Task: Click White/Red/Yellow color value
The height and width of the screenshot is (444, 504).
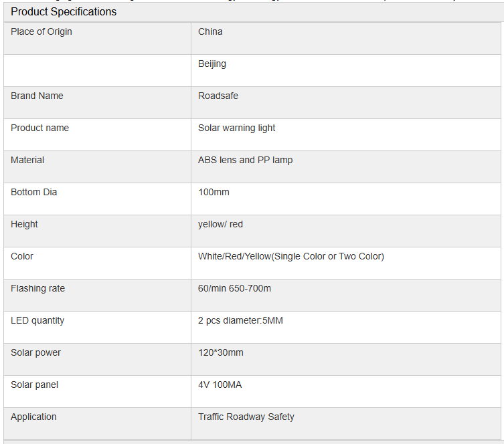Action: 291,257
